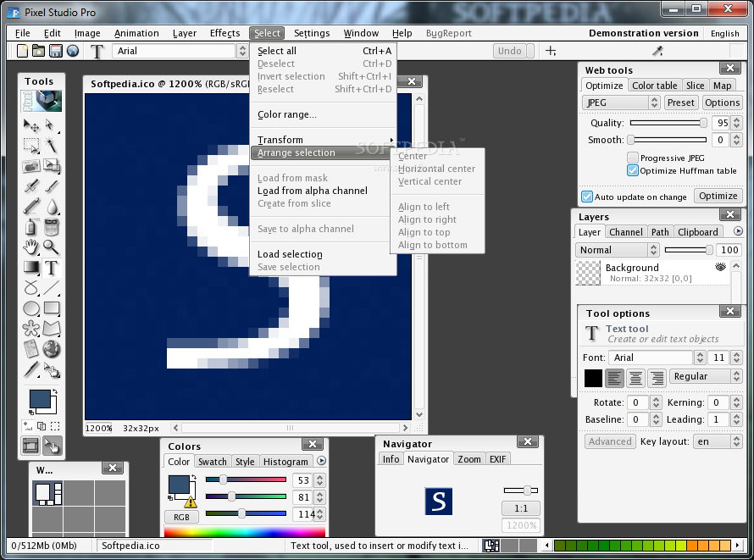Viewport: 754px width, 560px height.
Task: Open the JPEG format dropdown
Action: (x=621, y=103)
